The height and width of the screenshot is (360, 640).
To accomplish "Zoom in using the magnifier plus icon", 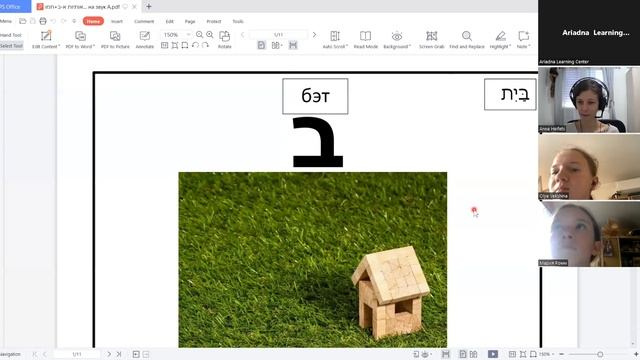I will tap(210, 35).
